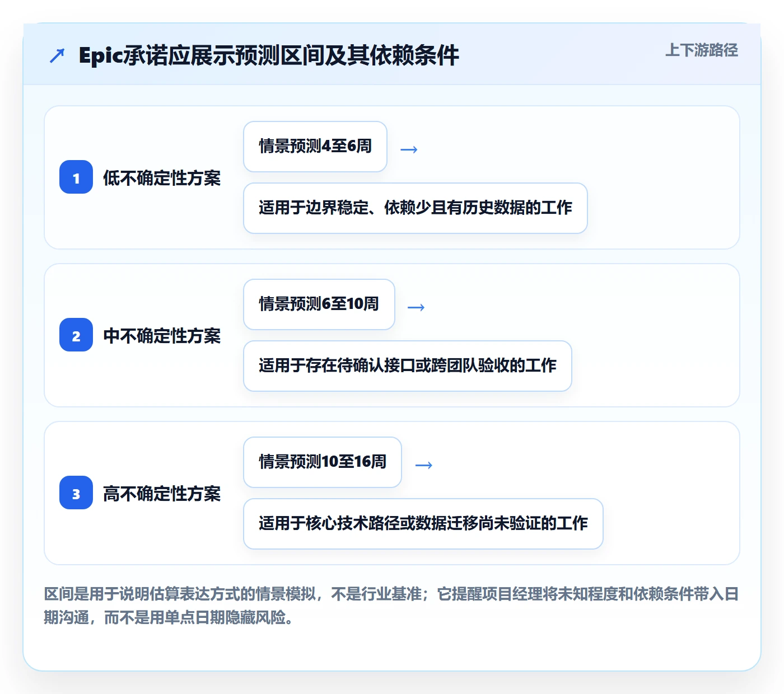Click the box 适用于边界稳定、依赖少且有历史数据的工作
The width and height of the screenshot is (784, 694).
416,208
